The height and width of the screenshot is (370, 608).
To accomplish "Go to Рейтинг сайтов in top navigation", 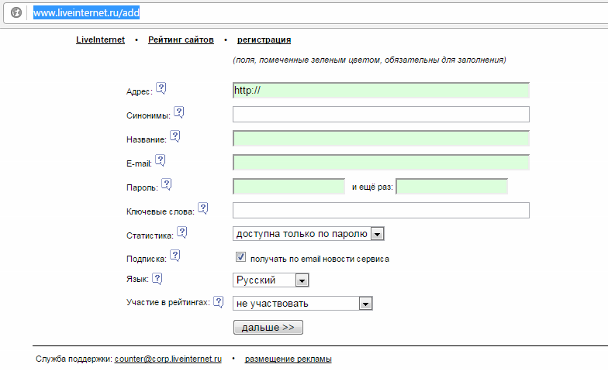I will (181, 40).
